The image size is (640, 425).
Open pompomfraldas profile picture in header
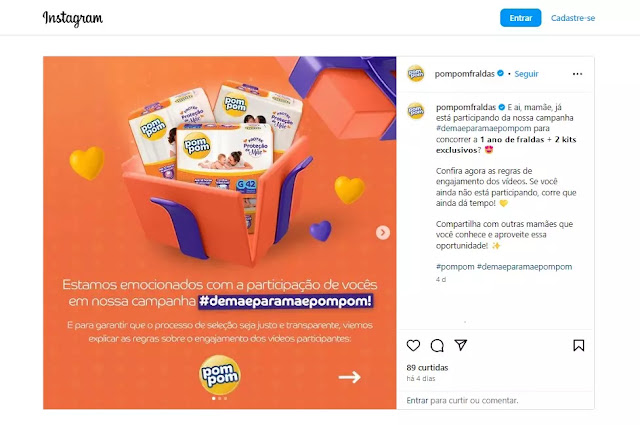416,73
